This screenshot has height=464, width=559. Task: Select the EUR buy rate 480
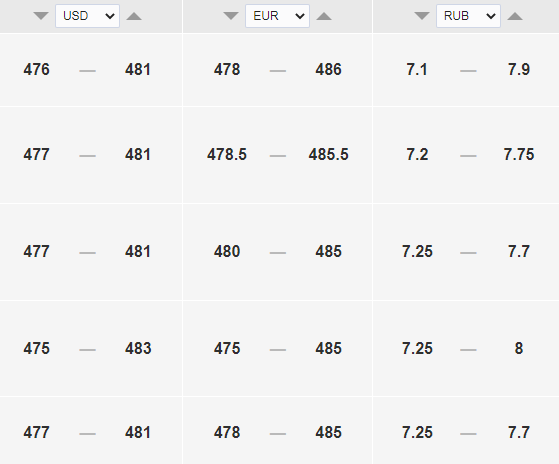(227, 252)
